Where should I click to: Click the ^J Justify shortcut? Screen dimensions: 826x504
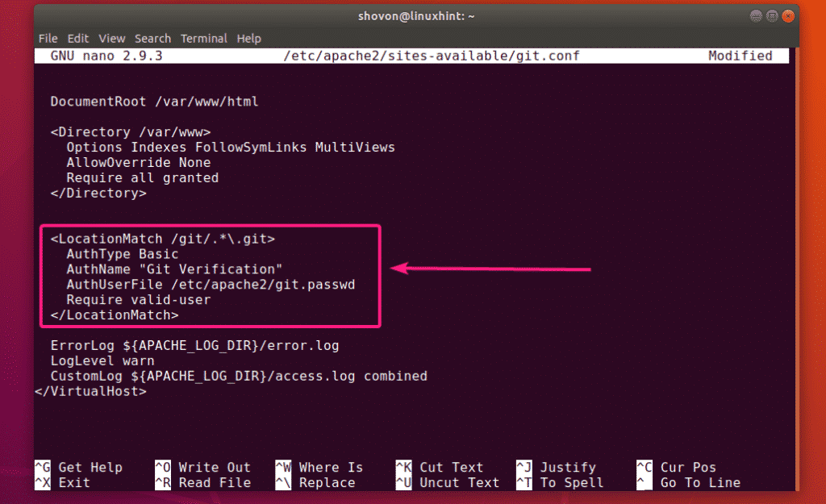[x=557, y=468]
